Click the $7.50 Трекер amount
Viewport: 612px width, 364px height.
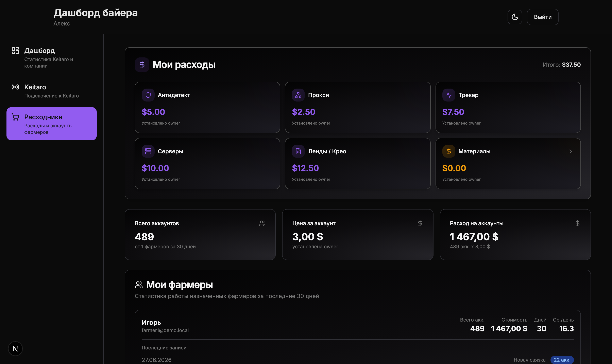[x=453, y=112]
